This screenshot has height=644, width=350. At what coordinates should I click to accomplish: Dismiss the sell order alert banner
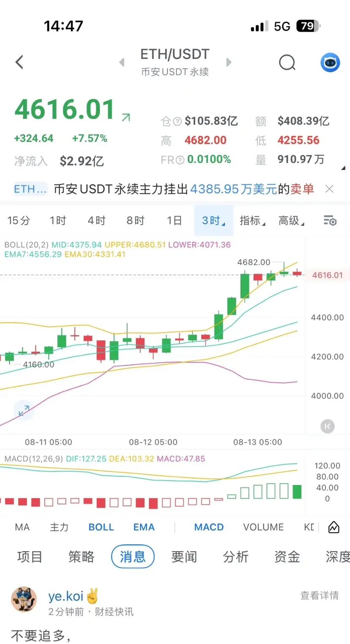(329, 189)
